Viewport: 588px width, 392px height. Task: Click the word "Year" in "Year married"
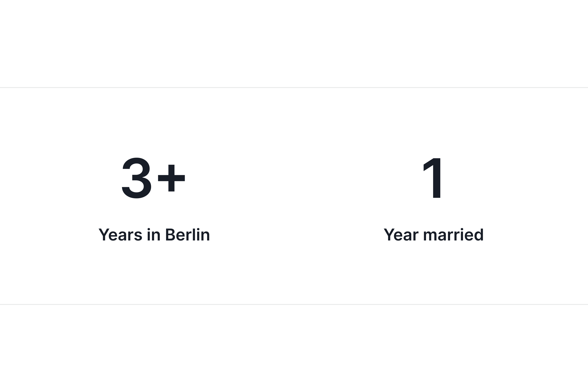pos(401,235)
